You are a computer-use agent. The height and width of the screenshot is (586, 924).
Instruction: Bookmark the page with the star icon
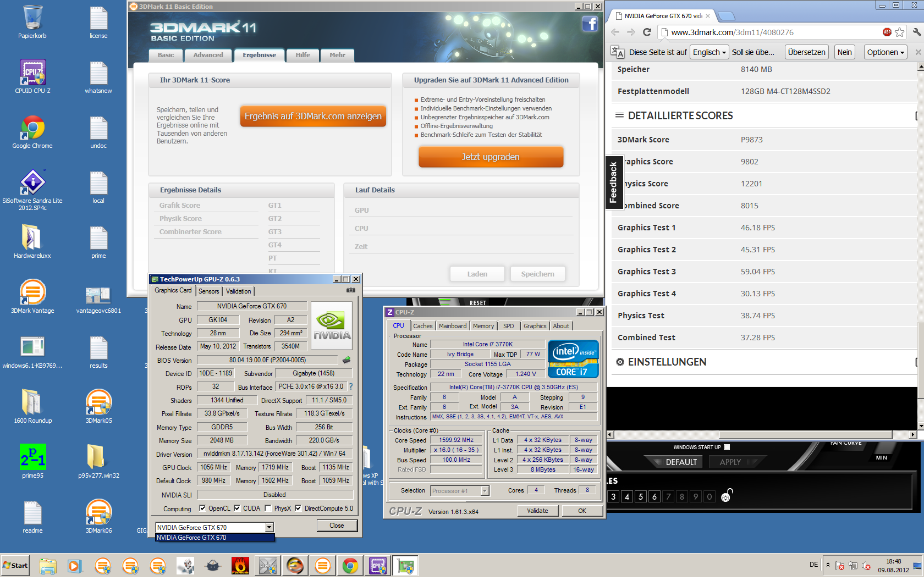(x=899, y=32)
